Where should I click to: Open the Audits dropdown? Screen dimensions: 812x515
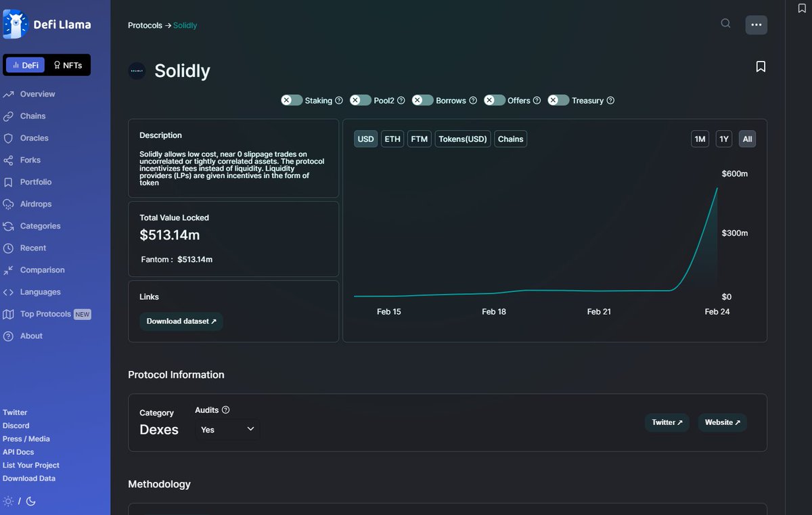click(x=227, y=429)
